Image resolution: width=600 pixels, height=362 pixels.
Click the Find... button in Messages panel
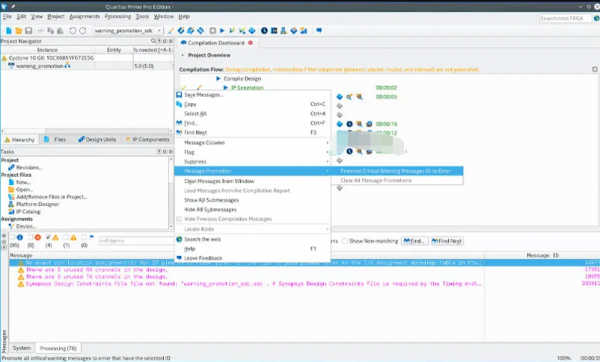click(x=414, y=241)
